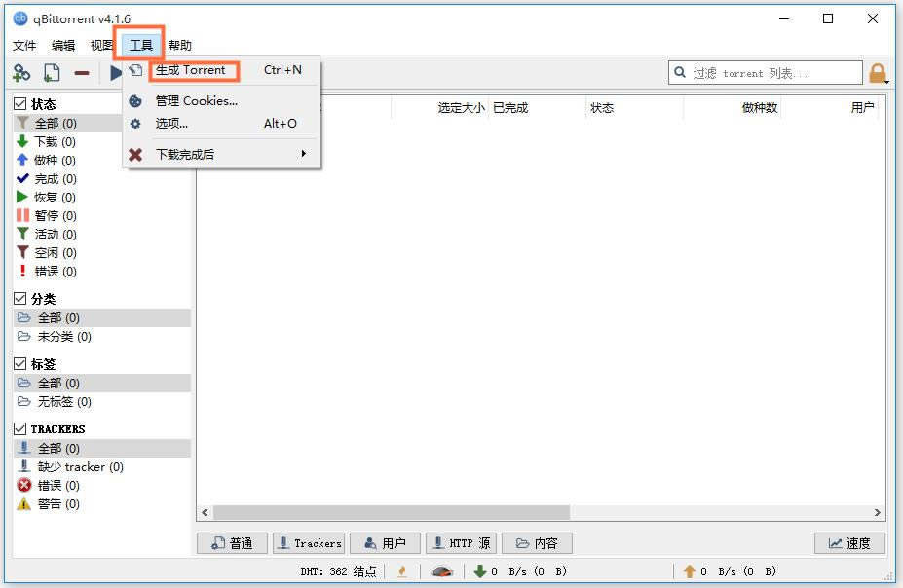The height and width of the screenshot is (588, 903).
Task: Choose 生成 Torrent menu entry
Action: click(221, 70)
